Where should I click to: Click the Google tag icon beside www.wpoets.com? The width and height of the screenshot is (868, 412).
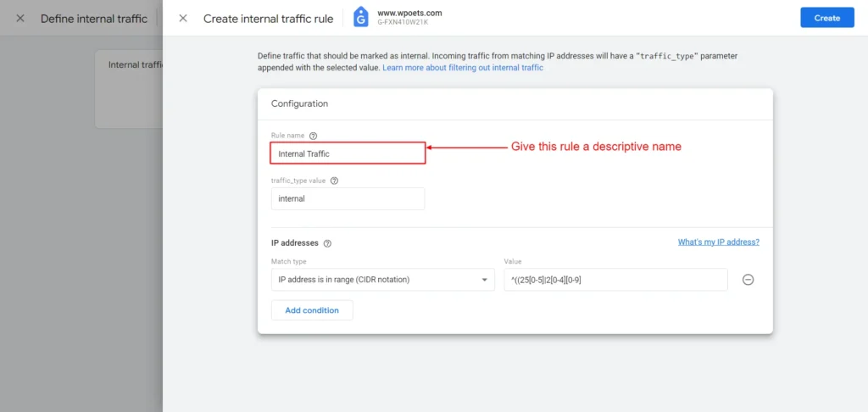361,17
